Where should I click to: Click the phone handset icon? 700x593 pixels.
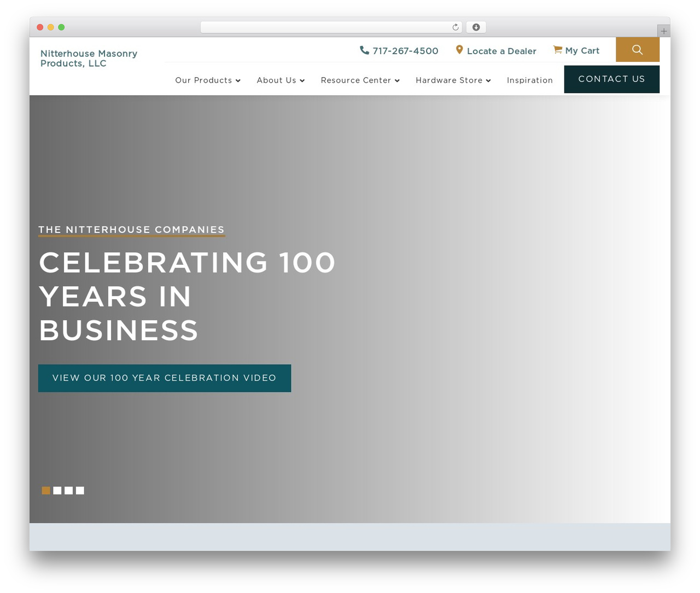click(364, 50)
